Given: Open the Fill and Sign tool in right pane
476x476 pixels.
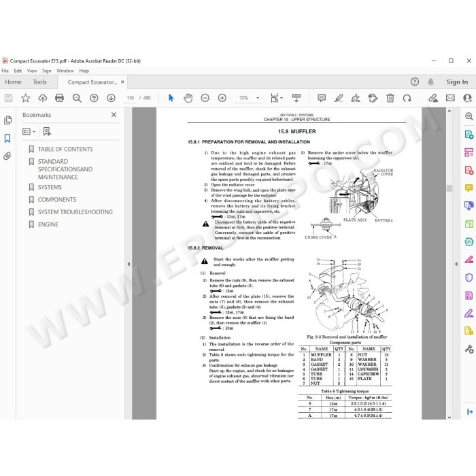Looking at the screenshot, I should [469, 313].
